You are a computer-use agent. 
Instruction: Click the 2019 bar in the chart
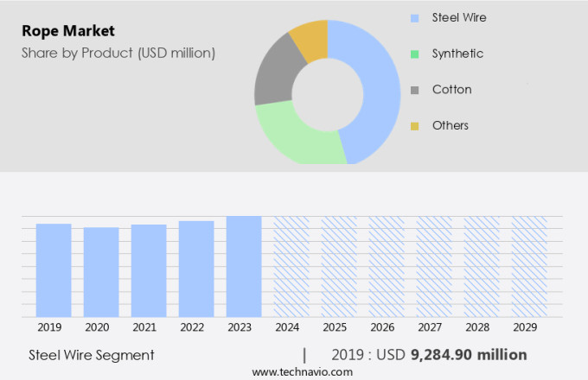tap(54, 270)
